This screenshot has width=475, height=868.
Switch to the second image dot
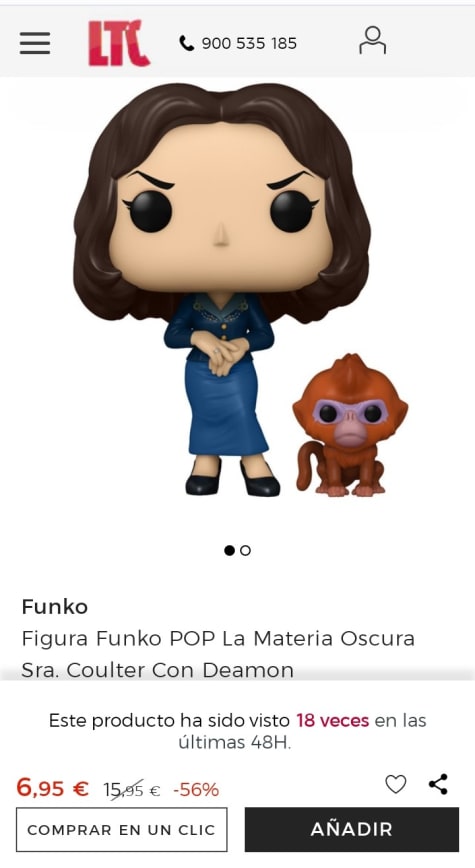click(x=245, y=550)
